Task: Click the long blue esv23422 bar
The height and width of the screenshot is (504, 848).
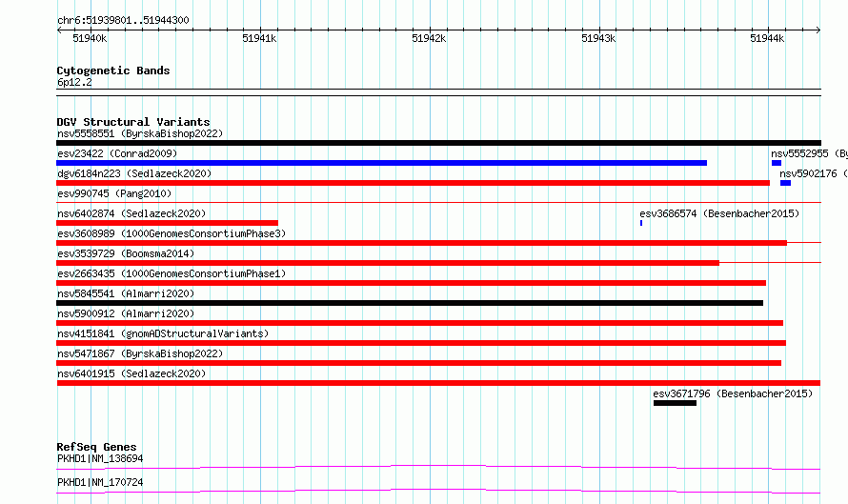Action: pos(381,163)
